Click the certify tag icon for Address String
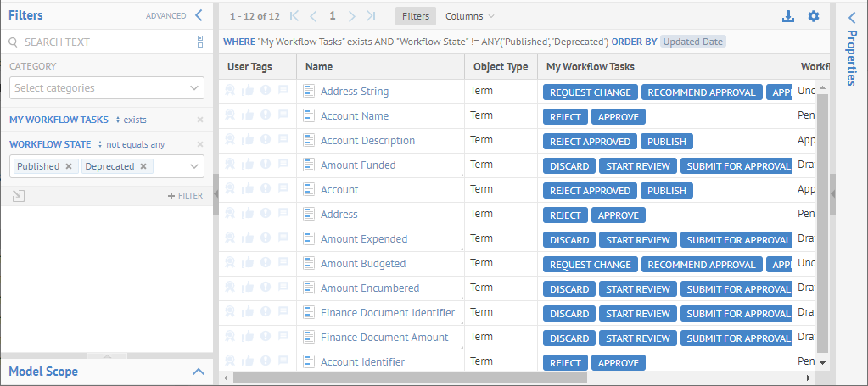This screenshot has width=868, height=386. point(230,92)
